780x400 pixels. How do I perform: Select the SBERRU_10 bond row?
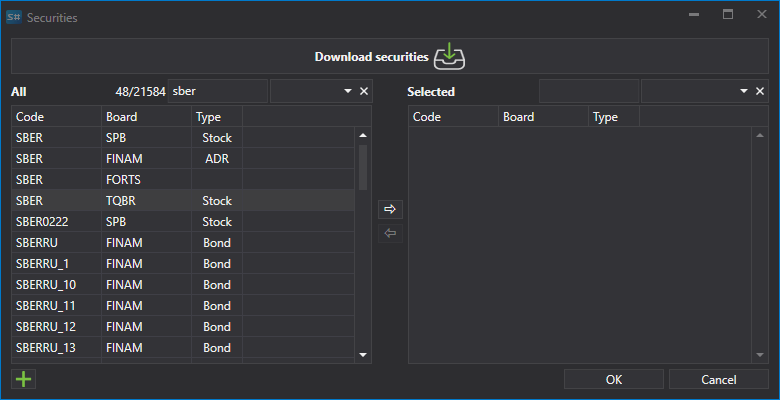tap(183, 285)
